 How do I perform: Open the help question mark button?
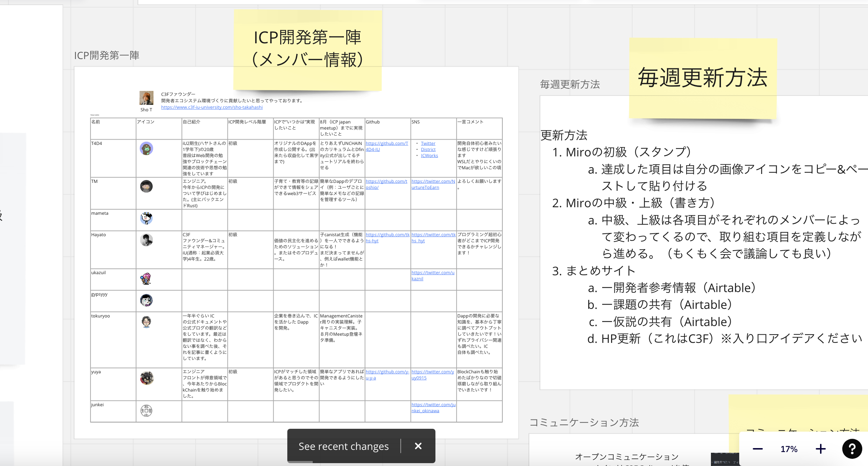pos(852,449)
